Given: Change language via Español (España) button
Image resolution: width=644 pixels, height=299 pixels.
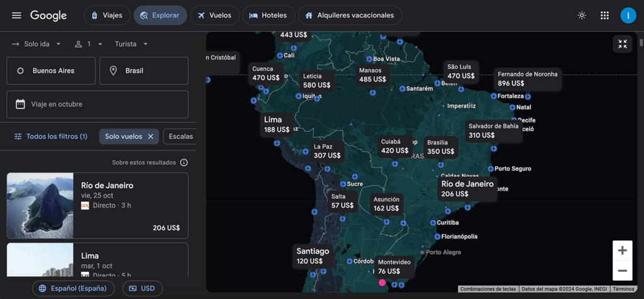Looking at the screenshot, I should (x=74, y=288).
